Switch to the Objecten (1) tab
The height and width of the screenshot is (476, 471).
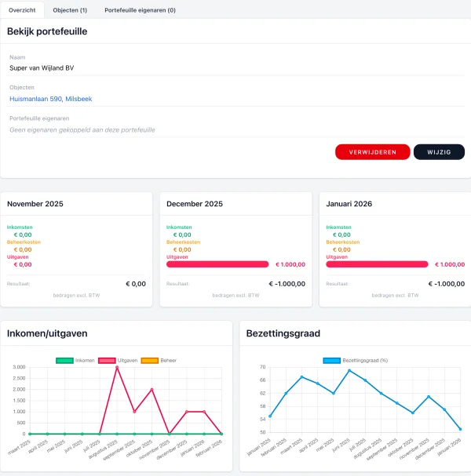pyautogui.click(x=69, y=10)
